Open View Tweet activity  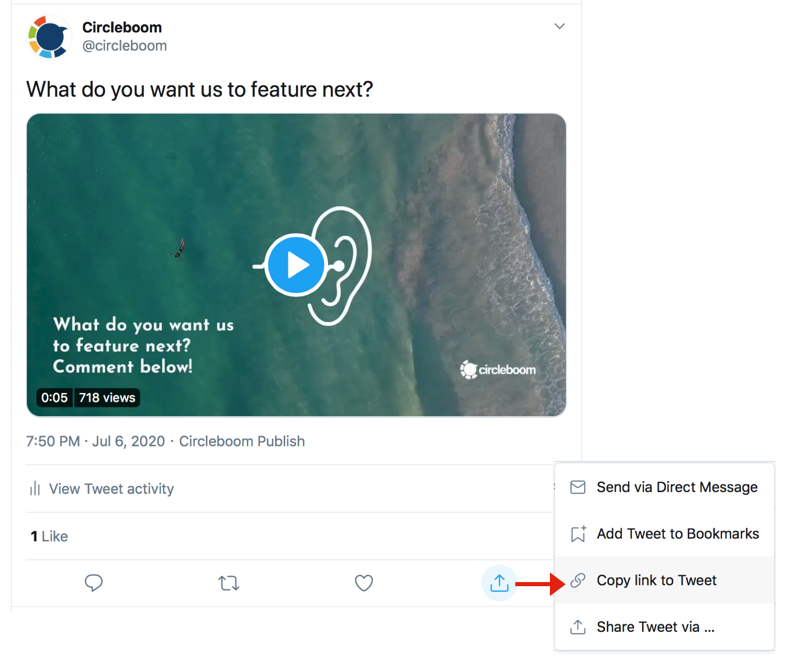[111, 488]
